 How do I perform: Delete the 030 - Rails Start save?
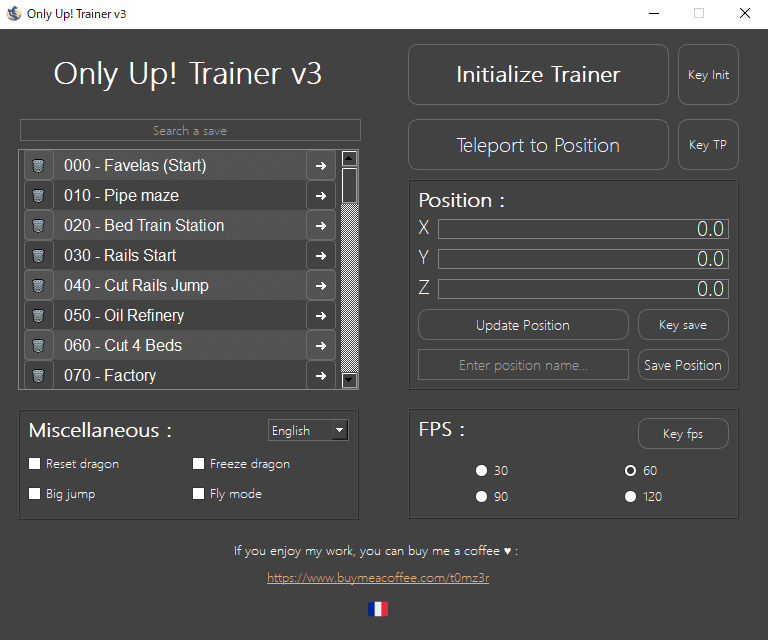click(x=38, y=256)
